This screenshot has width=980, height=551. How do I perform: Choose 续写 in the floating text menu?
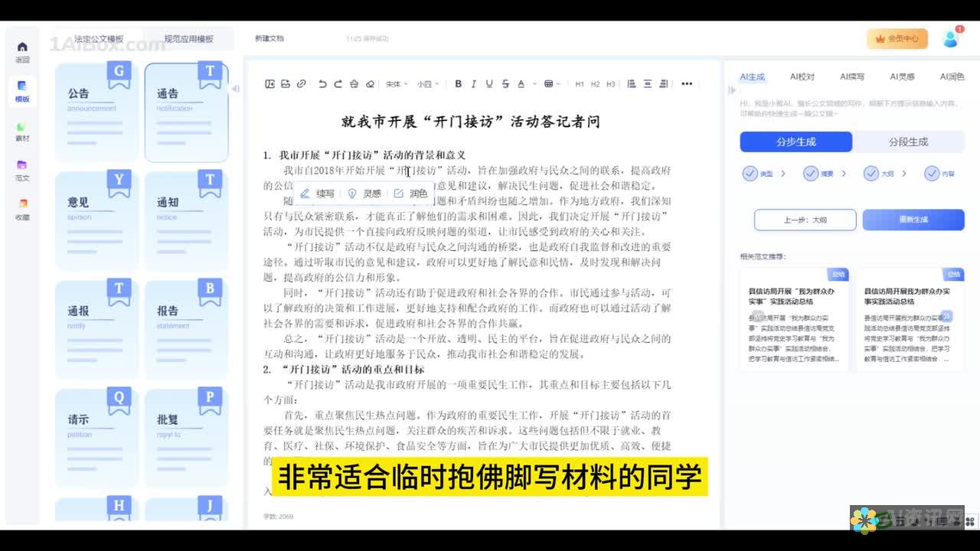coord(318,194)
